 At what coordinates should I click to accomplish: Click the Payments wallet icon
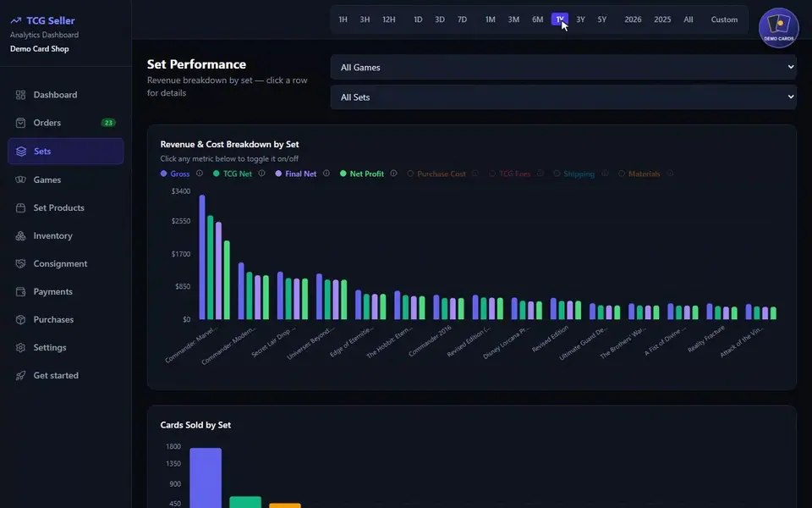20,292
